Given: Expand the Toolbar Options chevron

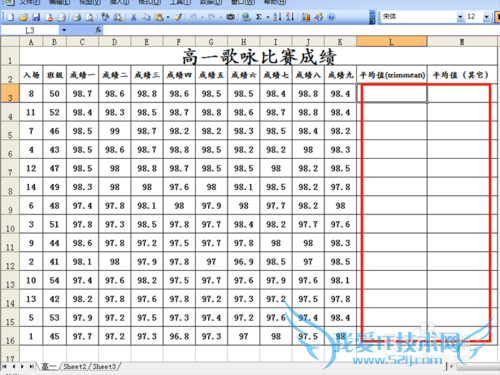Looking at the screenshot, I should pos(372,17).
